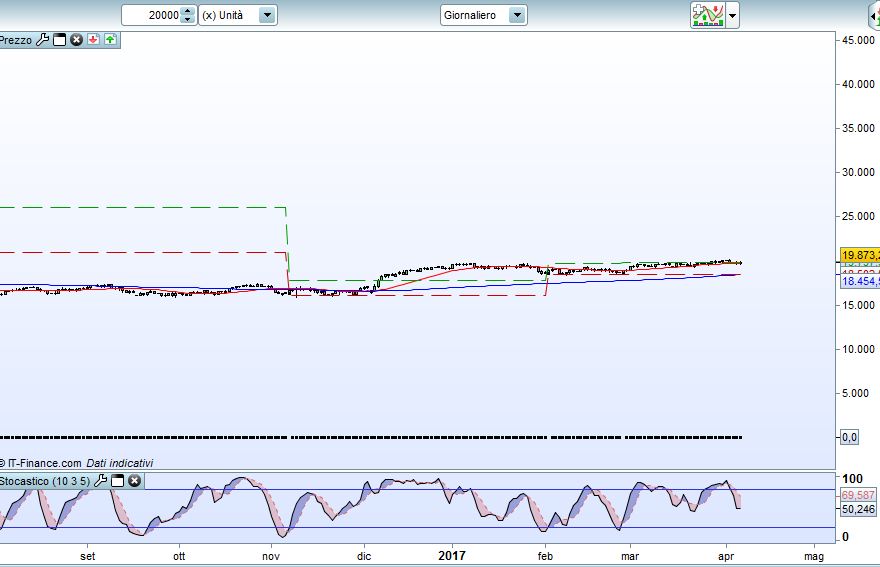The height and width of the screenshot is (567, 880).
Task: Click the 69,587 stochastic value label
Action: pyautogui.click(x=858, y=495)
